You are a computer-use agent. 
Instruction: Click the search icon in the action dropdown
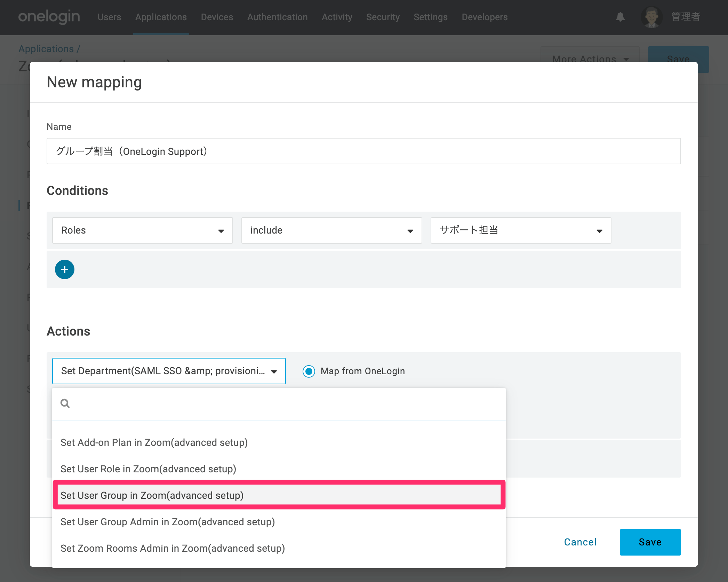tap(65, 403)
